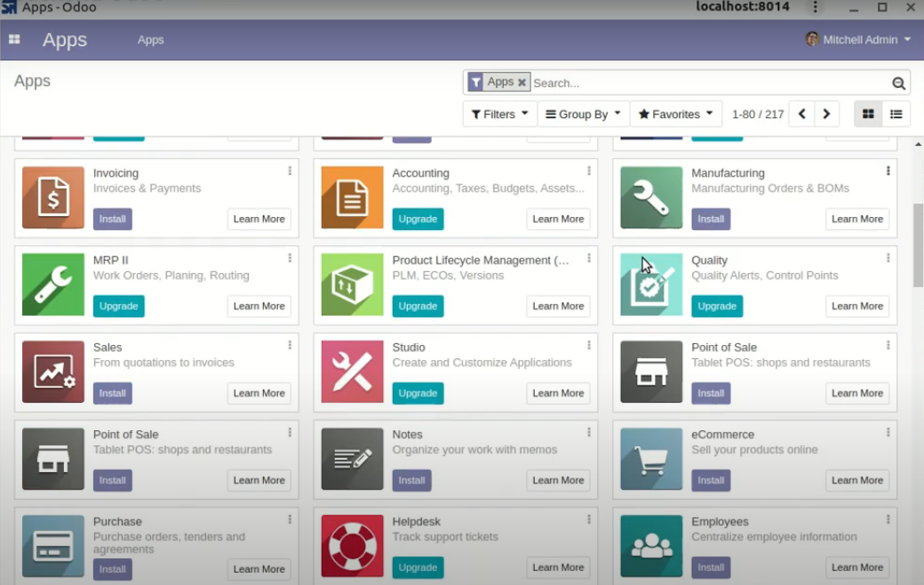The image size is (924, 585).
Task: Click the Accounting app icon
Action: (x=353, y=197)
